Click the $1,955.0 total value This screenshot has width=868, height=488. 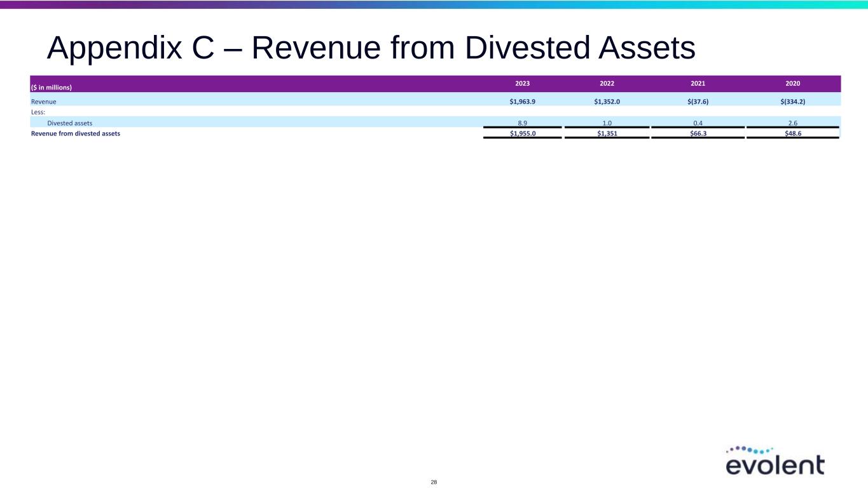click(522, 133)
